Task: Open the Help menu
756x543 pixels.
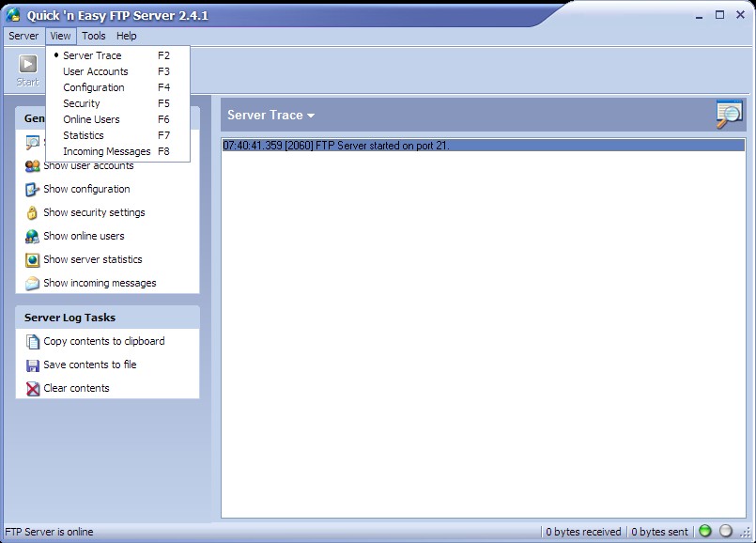Action: (127, 36)
